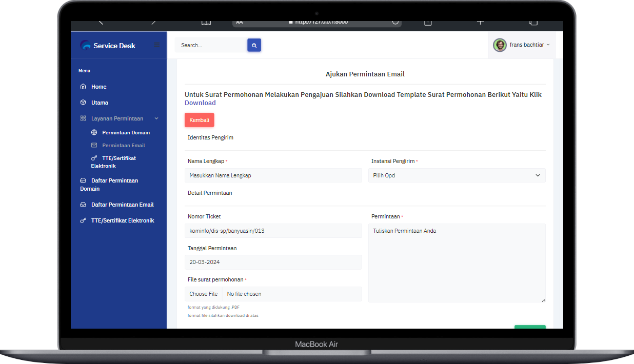Click the 'format file silahkan download di atas' note
Screen dimensions: 634x364
(223, 315)
